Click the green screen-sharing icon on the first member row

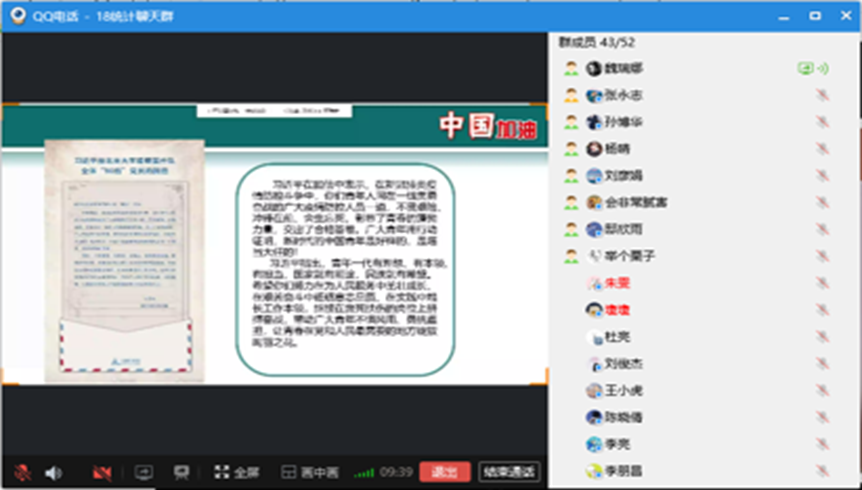click(804, 69)
